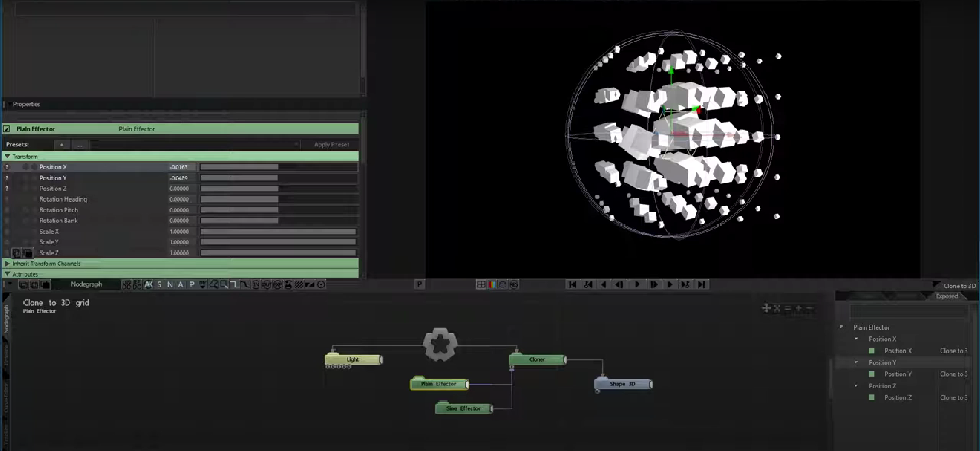Click the P button beside the viewport
980x451 pixels.
pyautogui.click(x=419, y=285)
